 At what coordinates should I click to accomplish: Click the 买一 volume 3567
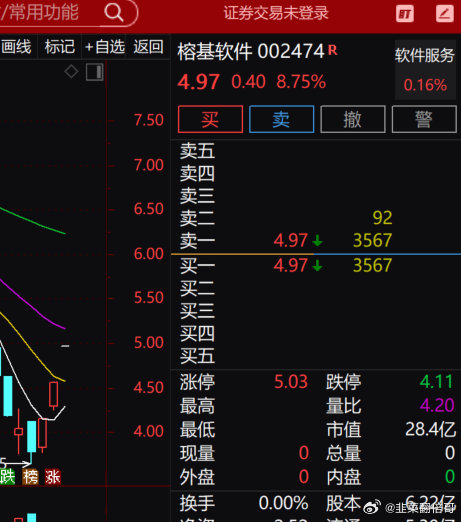click(x=372, y=265)
